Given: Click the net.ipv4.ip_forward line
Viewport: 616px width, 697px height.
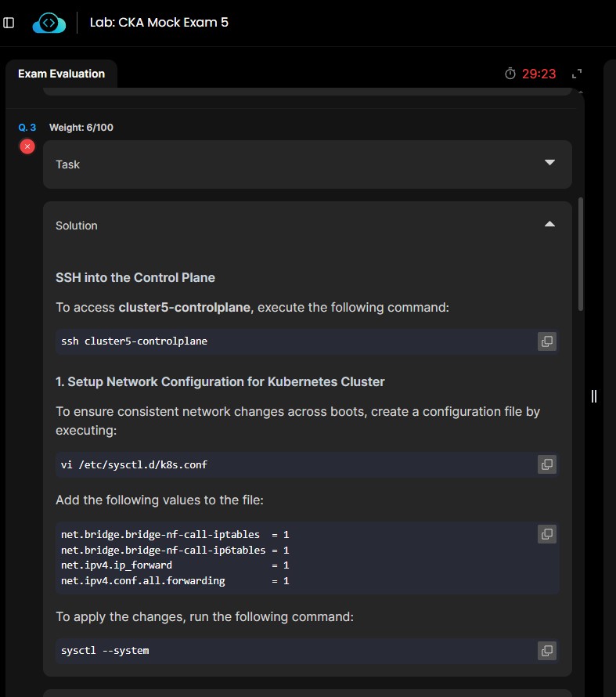Looking at the screenshot, I should click(175, 565).
